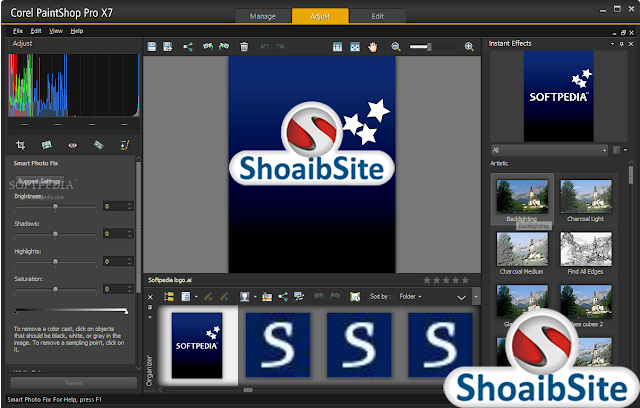Click the Highlights slider handle

56,262
